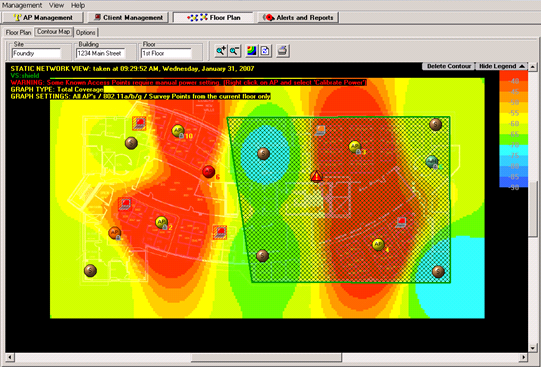Viewport: 541px width, 367px height.
Task: Click the zoom out magnifier icon
Action: point(235,51)
